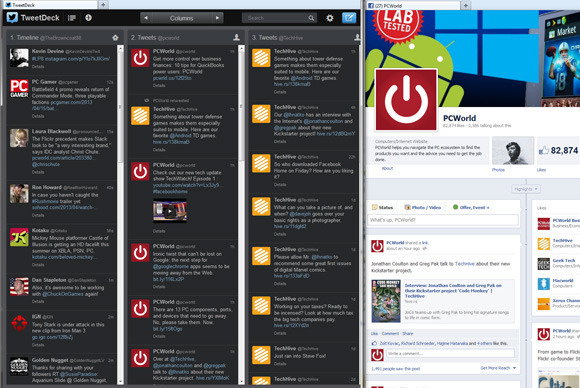580x388 pixels.
Task: Open @Android mention in TechHive column tweet
Action: click(x=301, y=78)
